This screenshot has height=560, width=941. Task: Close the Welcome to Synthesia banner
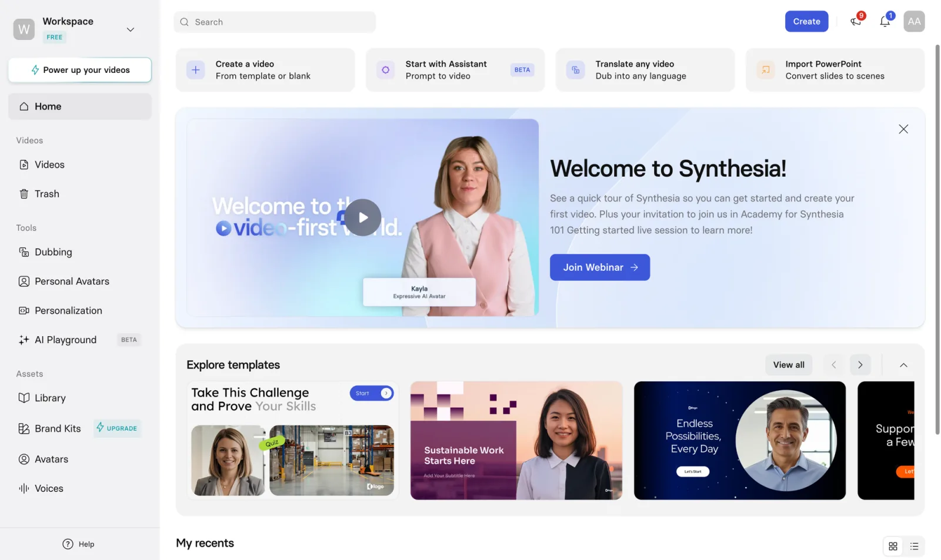pos(903,129)
